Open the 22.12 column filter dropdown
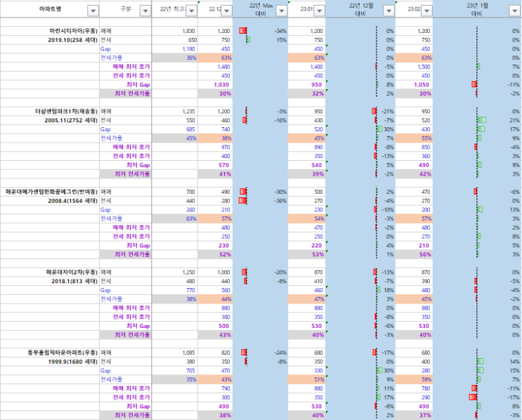This screenshot has height=420, width=522. [x=227, y=11]
